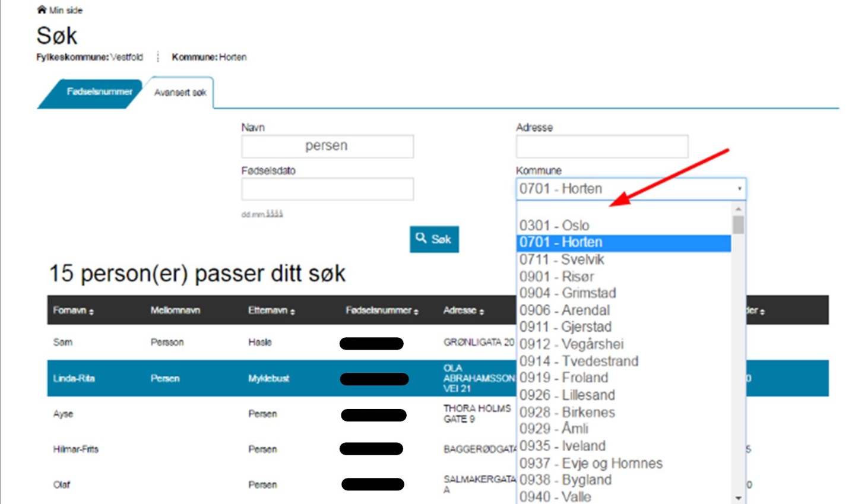Open the Min side breadcrumb link
855x504 pixels.
(x=65, y=10)
